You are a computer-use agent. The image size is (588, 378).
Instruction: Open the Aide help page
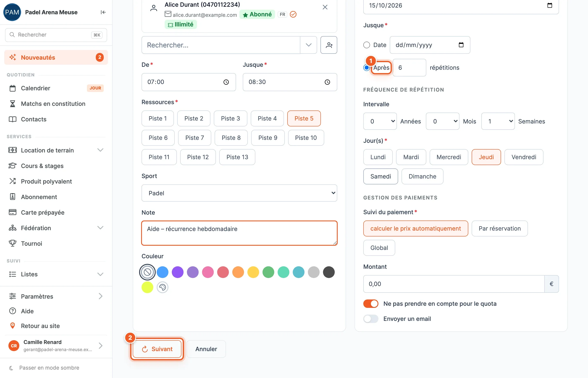pyautogui.click(x=56, y=311)
